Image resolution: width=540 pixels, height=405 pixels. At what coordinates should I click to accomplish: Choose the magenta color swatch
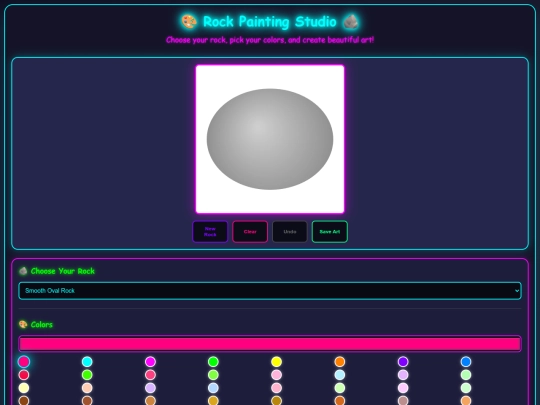[150, 362]
